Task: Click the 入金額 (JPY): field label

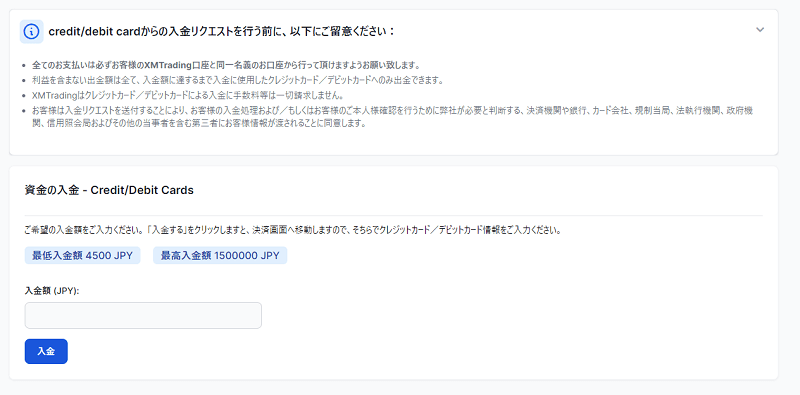Action: [x=53, y=290]
